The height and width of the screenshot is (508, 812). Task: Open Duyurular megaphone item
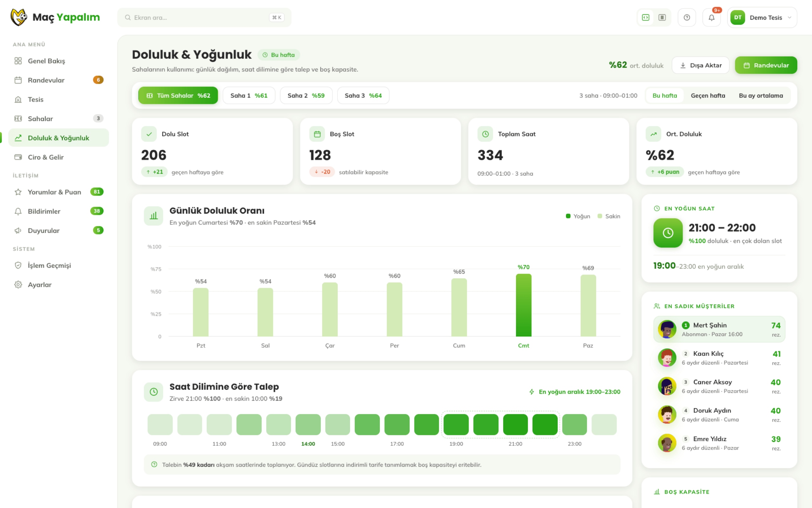pyautogui.click(x=59, y=231)
